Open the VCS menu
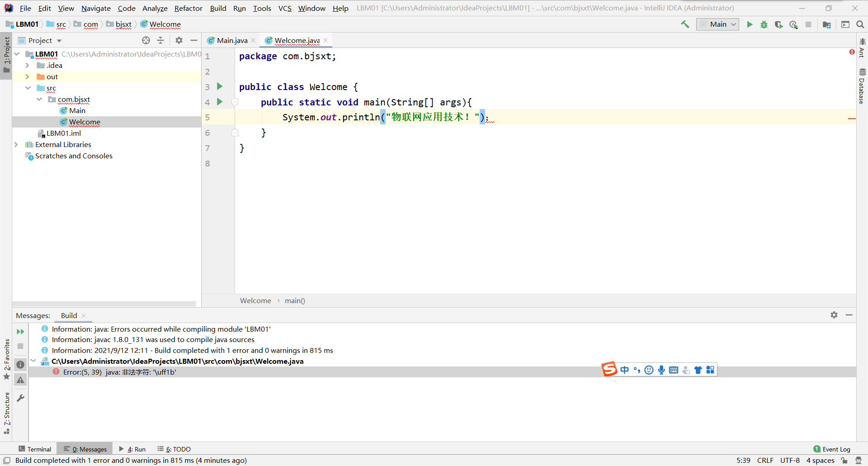This screenshot has height=466, width=868. [285, 8]
